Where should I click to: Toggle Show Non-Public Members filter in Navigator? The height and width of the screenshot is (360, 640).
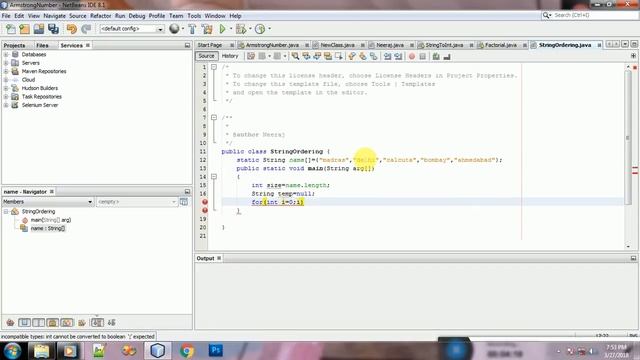click(x=53, y=323)
